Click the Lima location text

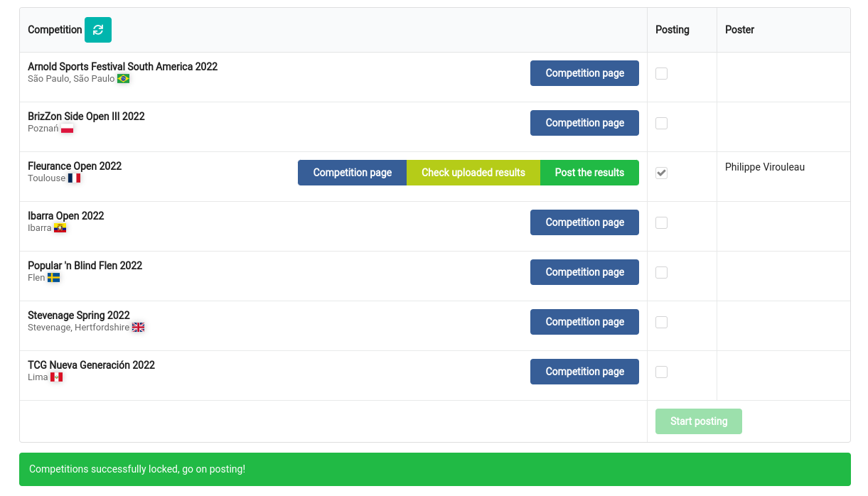pos(38,377)
